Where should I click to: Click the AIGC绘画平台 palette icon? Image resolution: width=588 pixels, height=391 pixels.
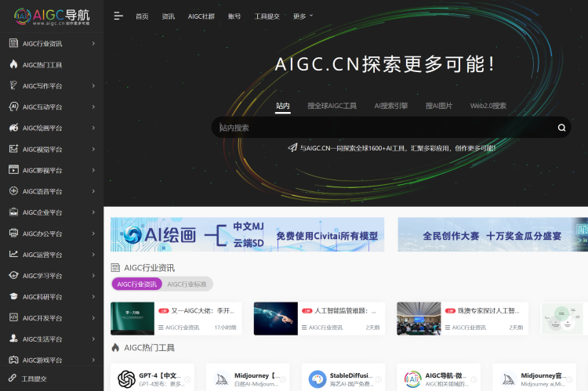click(13, 128)
